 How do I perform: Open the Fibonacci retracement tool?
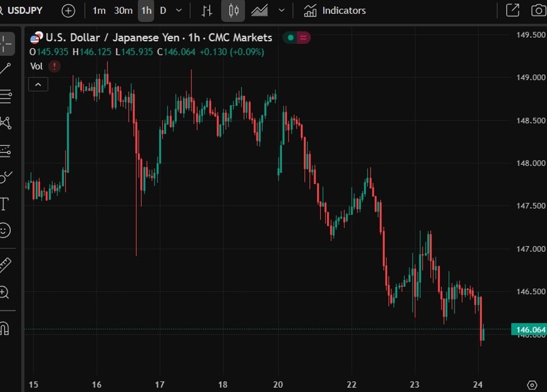[x=6, y=96]
